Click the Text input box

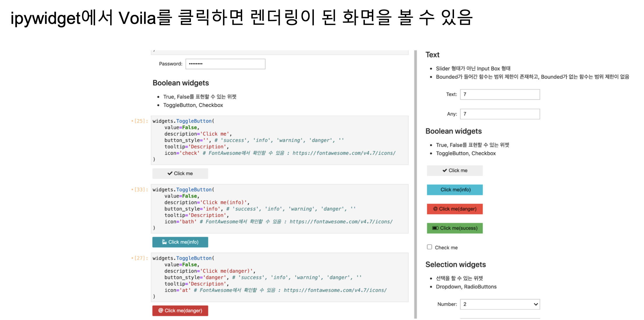(500, 94)
